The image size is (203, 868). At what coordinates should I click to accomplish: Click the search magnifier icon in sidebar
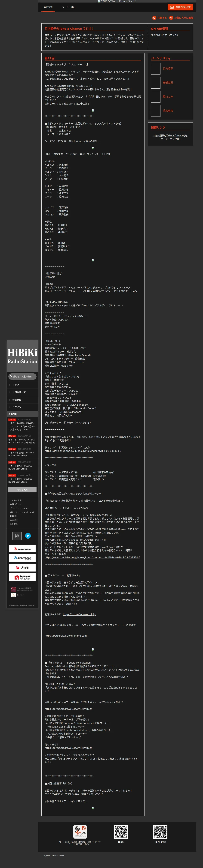tap(11, 376)
